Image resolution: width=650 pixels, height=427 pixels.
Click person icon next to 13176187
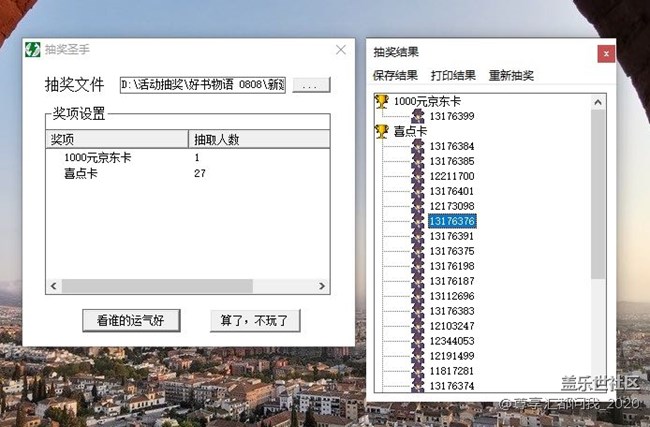(x=418, y=281)
